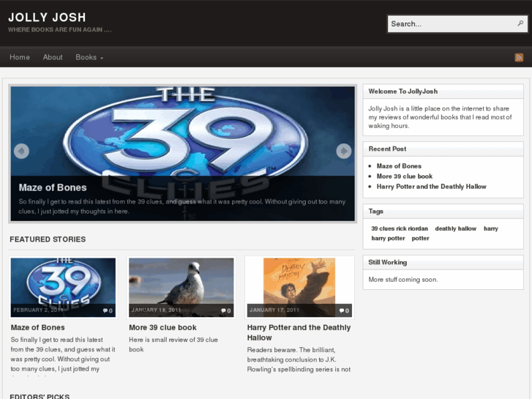Click the January 17, 2011 date label
The width and height of the screenshot is (532, 399).
[x=274, y=310]
